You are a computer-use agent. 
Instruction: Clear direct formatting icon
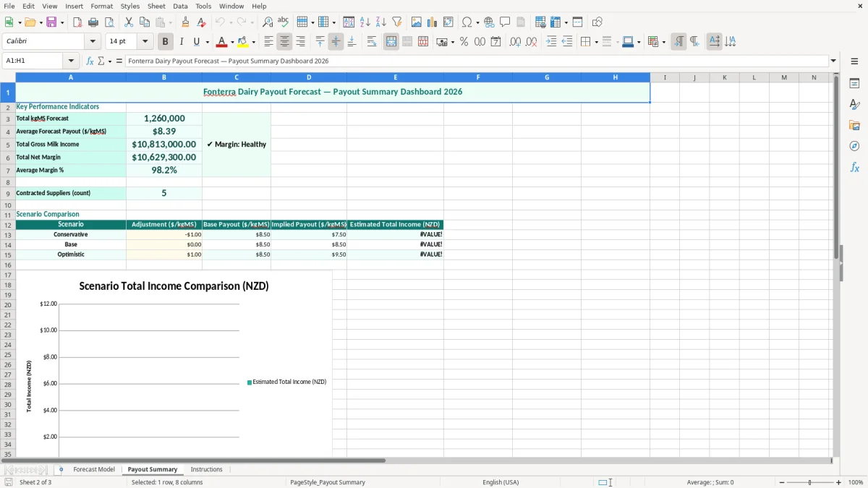point(201,22)
